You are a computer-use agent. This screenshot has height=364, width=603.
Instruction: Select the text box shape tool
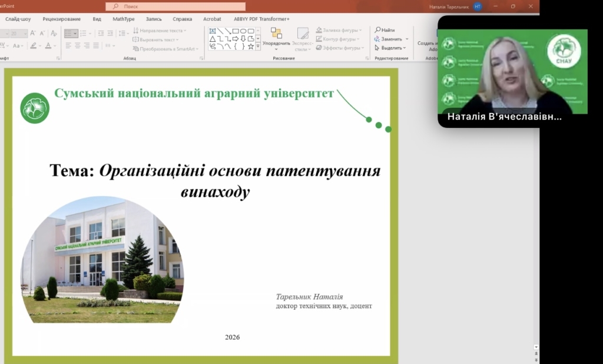coord(213,31)
